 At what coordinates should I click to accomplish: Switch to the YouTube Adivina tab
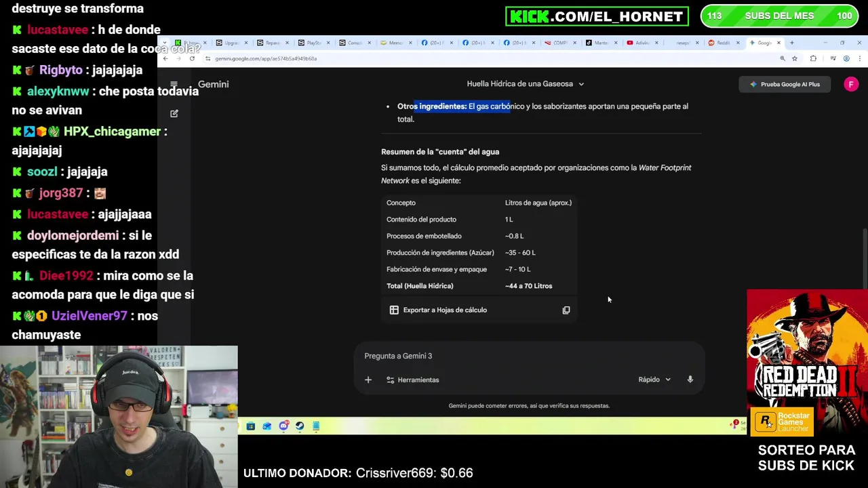click(x=642, y=43)
